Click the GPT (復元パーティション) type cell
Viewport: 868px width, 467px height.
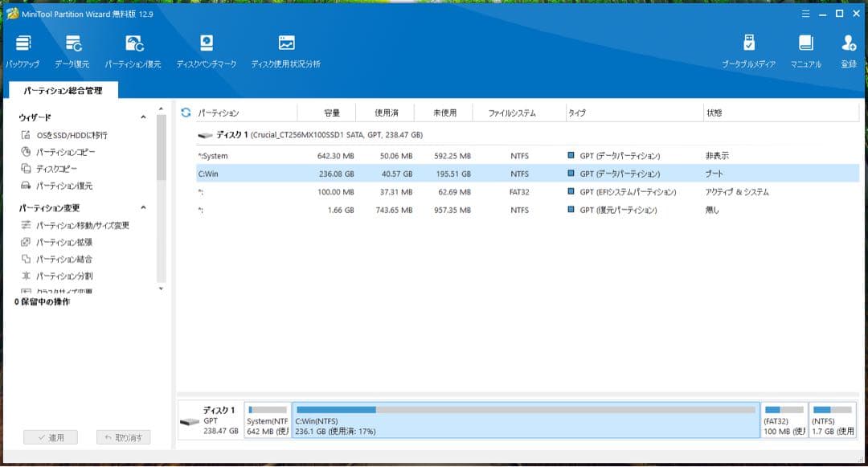[x=618, y=211]
